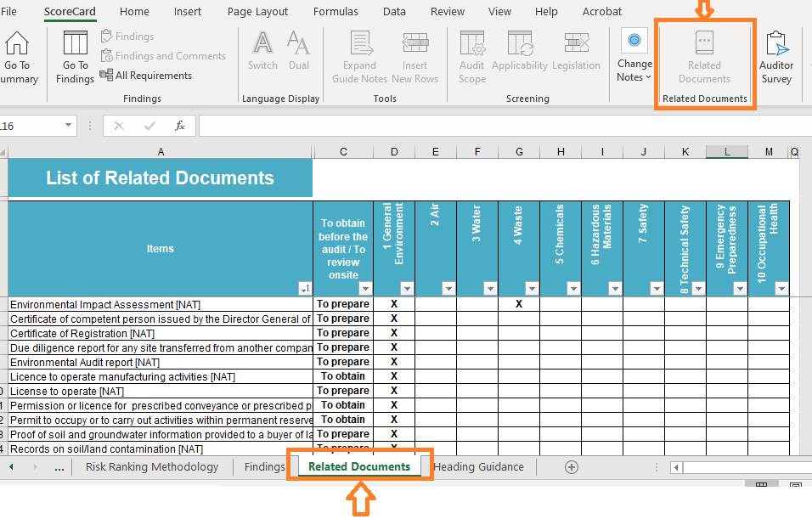812x519 pixels.
Task: Switch to the Home ribbon tab
Action: click(134, 11)
